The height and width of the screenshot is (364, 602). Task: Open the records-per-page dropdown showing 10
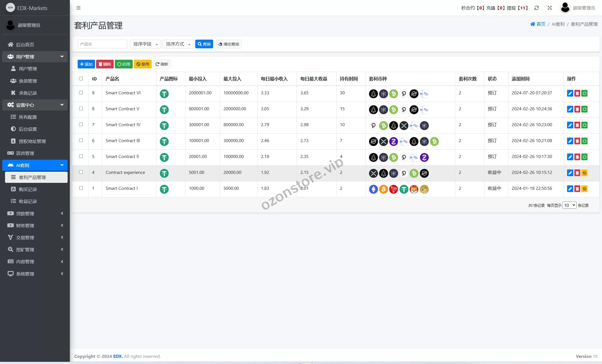(569, 205)
